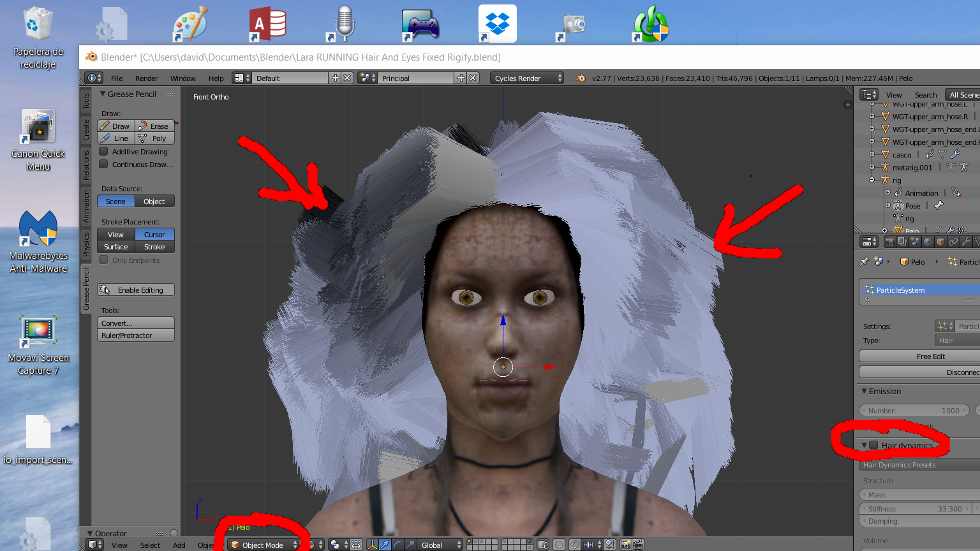Add a new scene next to Principal

point(461,78)
